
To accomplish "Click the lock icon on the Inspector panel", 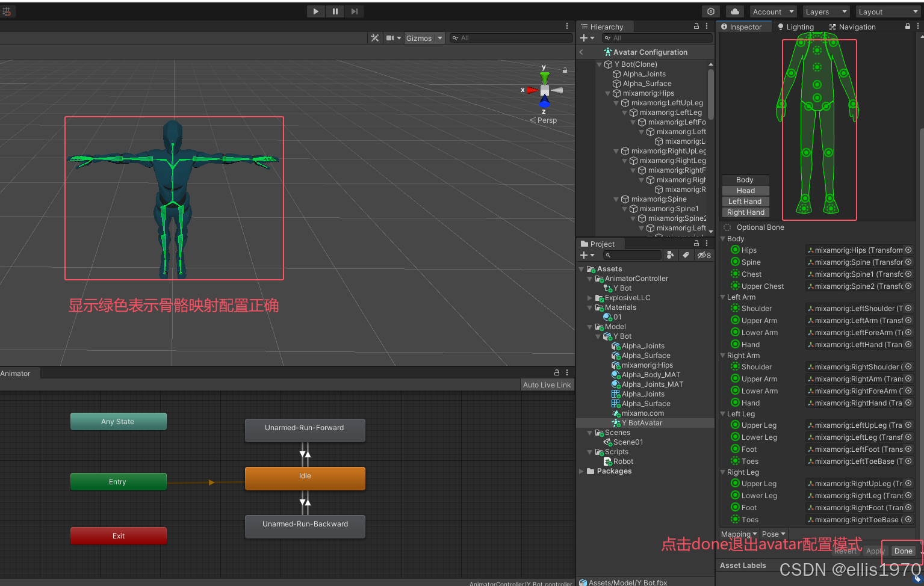I will click(x=907, y=26).
